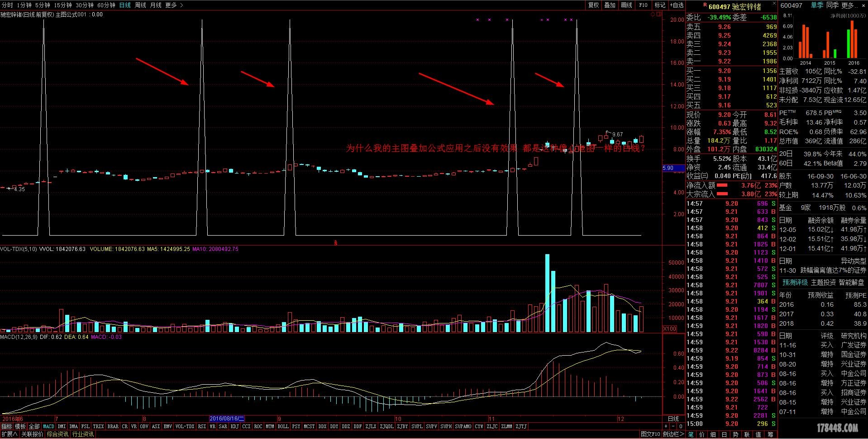Viewport: 868px width, 439px height.
Task: Select the 月线 monthly period
Action: point(156,5)
